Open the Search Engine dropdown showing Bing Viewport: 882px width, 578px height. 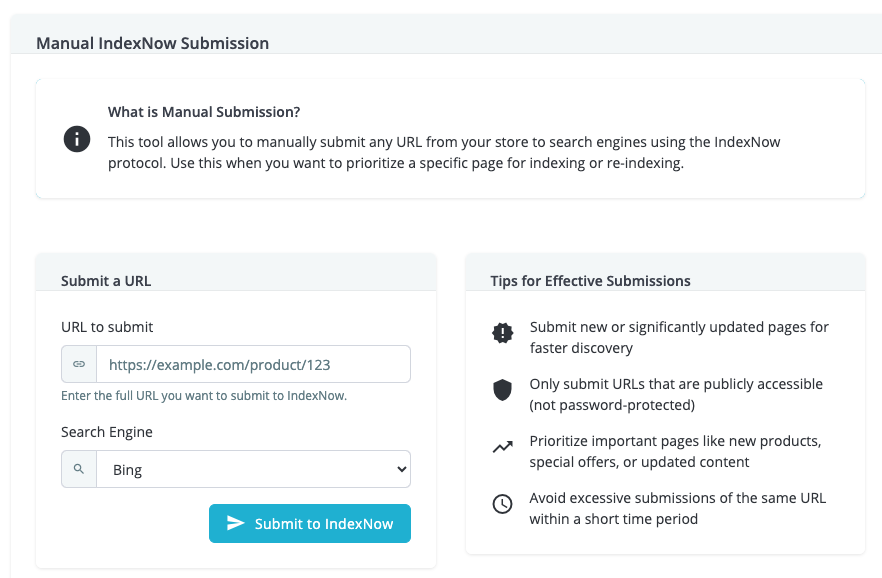click(254, 469)
